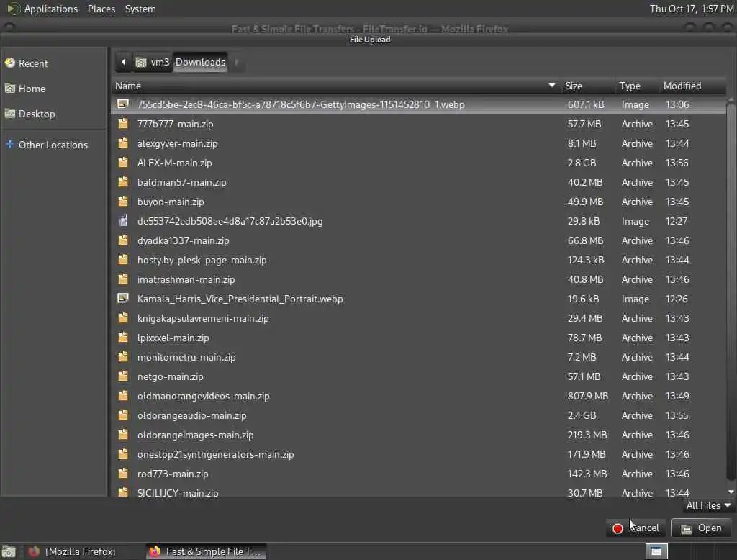Go back with the path bar left arrow
The image size is (737, 560).
pyautogui.click(x=123, y=62)
